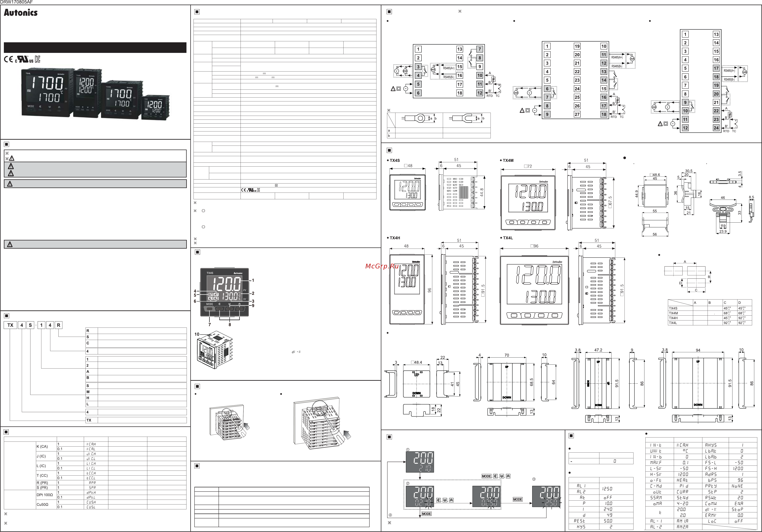Click the '23.9' dimension under the clamp drawing
This screenshot has width=762, height=532.
[x=723, y=232]
